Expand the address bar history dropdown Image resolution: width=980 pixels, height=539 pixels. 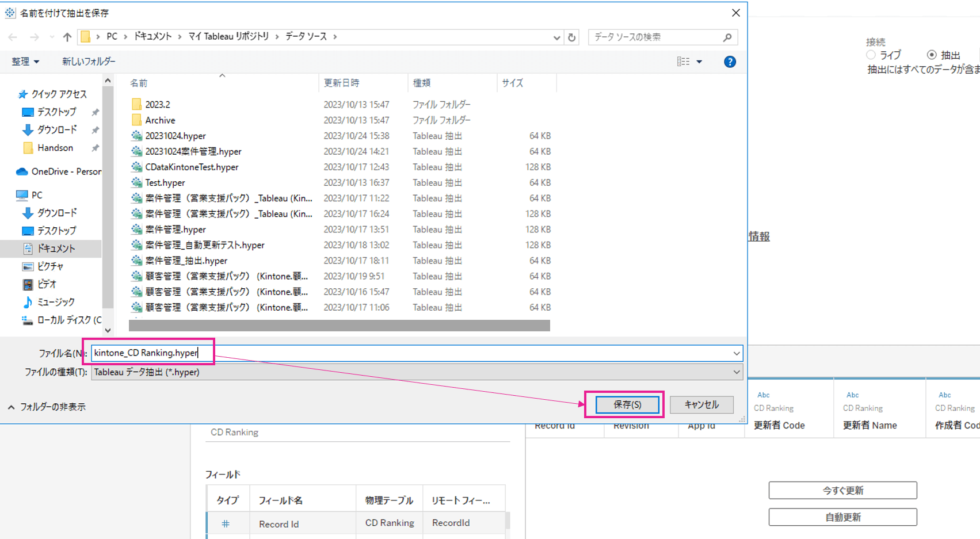pos(556,37)
